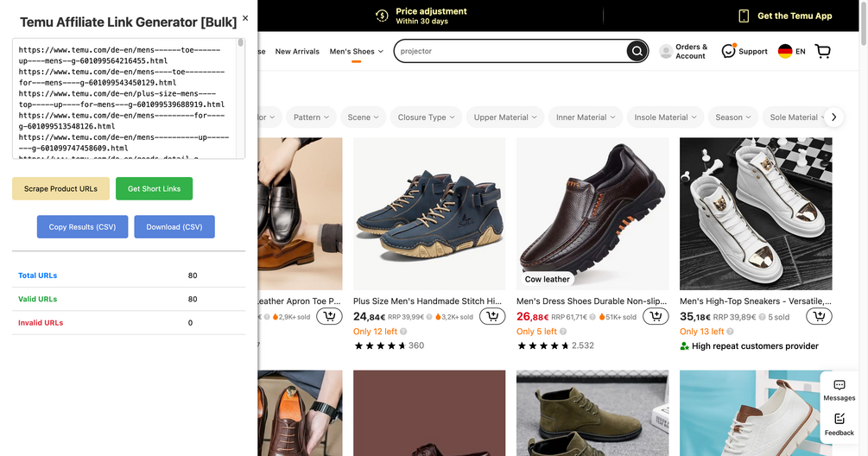
Task: Click the Scrape Product URLs button
Action: [x=60, y=188]
